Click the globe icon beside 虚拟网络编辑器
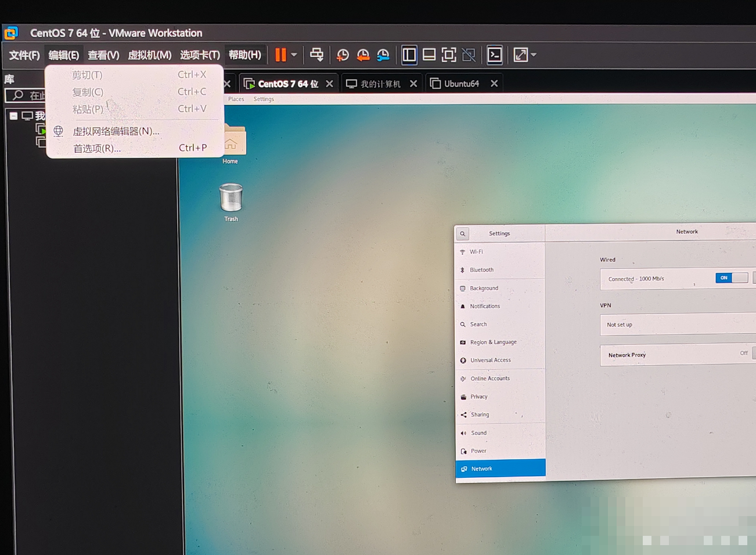Screen dimensions: 756x555 [59, 131]
